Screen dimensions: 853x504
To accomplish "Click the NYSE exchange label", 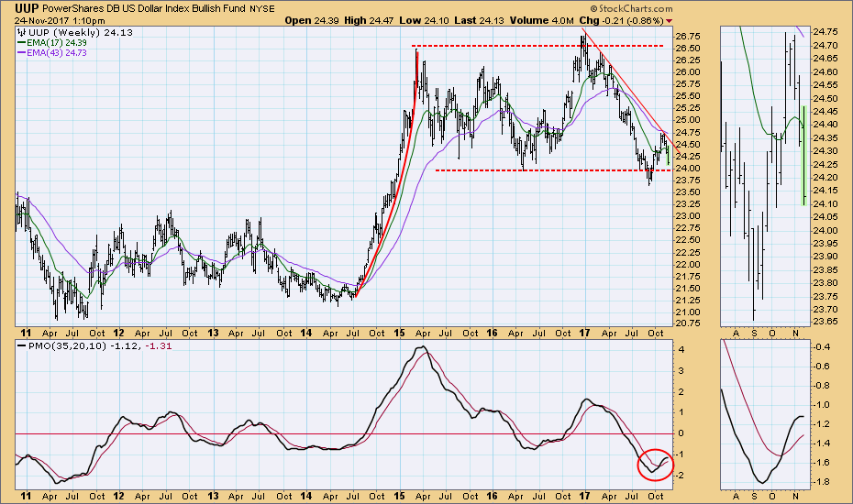I will tap(262, 9).
